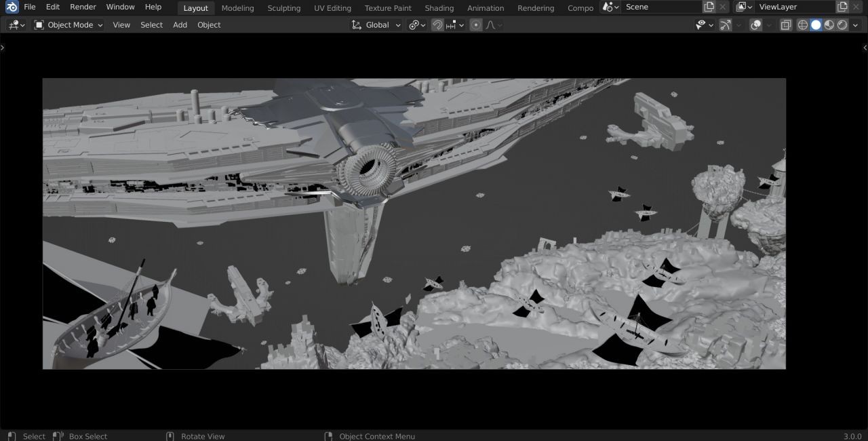
Task: Switch to rendered viewport shading
Action: (x=842, y=25)
